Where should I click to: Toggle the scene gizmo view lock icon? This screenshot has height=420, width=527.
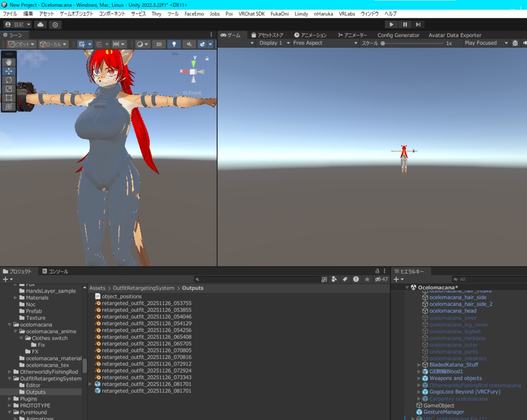tap(207, 59)
